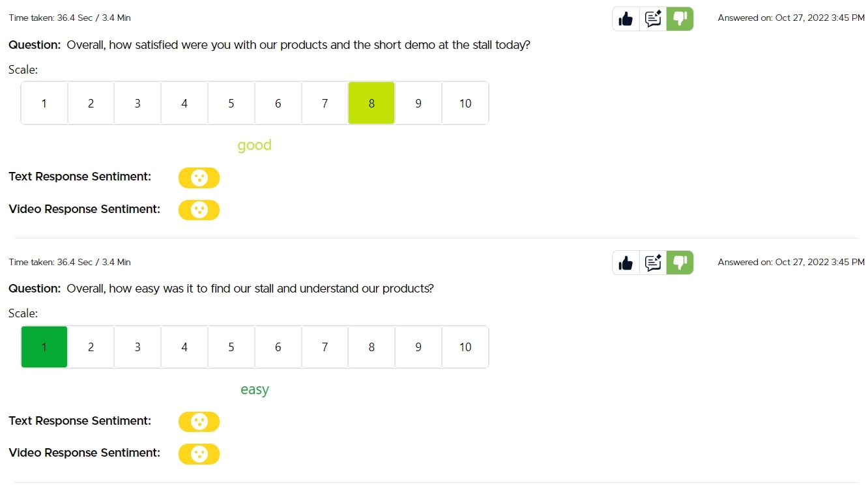Click Text Response Sentiment face for satisfaction question
The image size is (868, 486).
(x=199, y=178)
